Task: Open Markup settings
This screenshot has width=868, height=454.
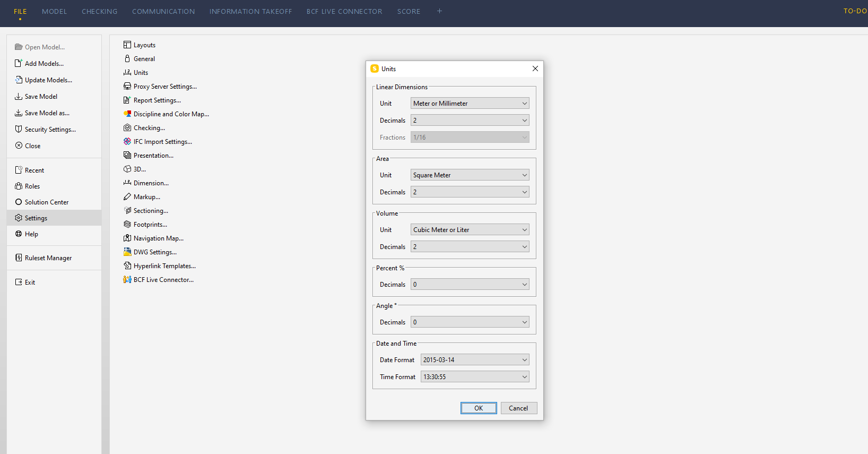Action: coord(142,196)
